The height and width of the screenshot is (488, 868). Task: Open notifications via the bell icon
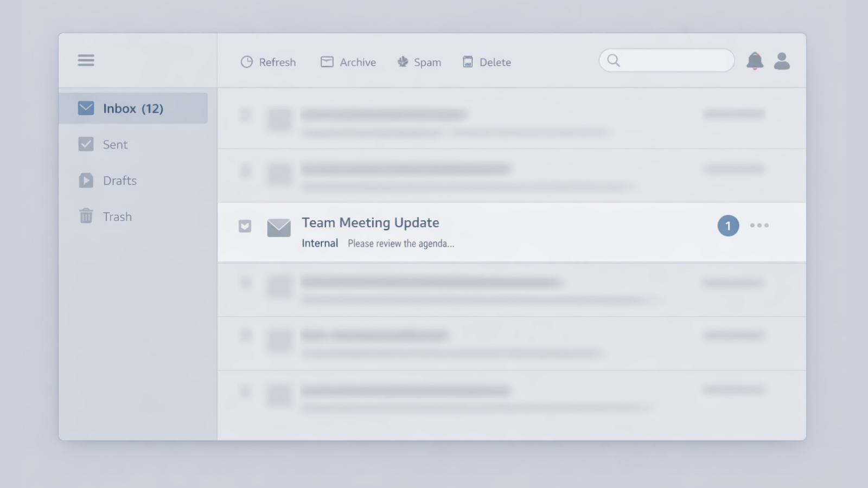coord(755,61)
